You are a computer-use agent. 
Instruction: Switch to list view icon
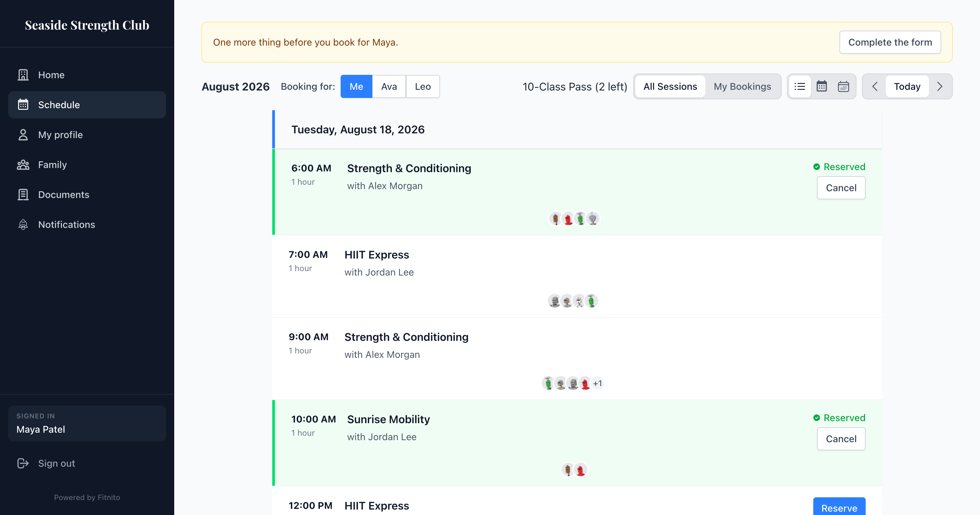800,86
